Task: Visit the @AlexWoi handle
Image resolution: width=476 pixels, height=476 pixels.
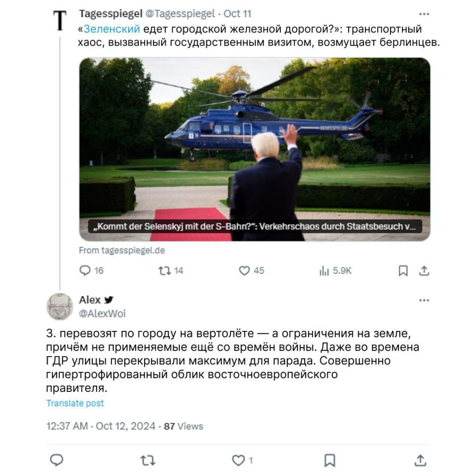Action: point(102,313)
